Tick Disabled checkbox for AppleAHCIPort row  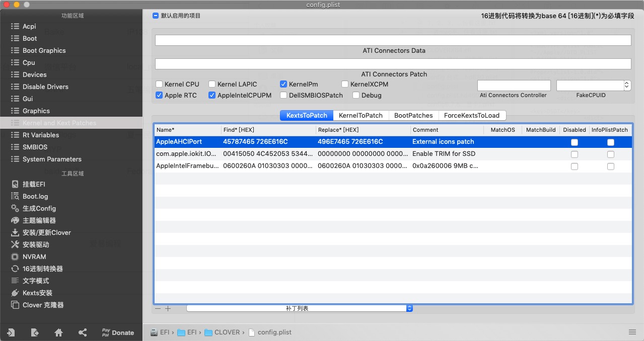575,142
